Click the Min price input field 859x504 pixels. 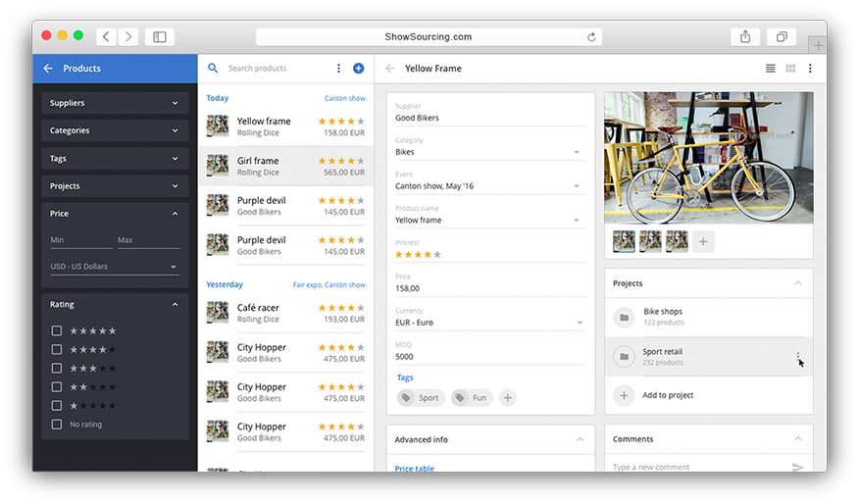click(x=81, y=240)
